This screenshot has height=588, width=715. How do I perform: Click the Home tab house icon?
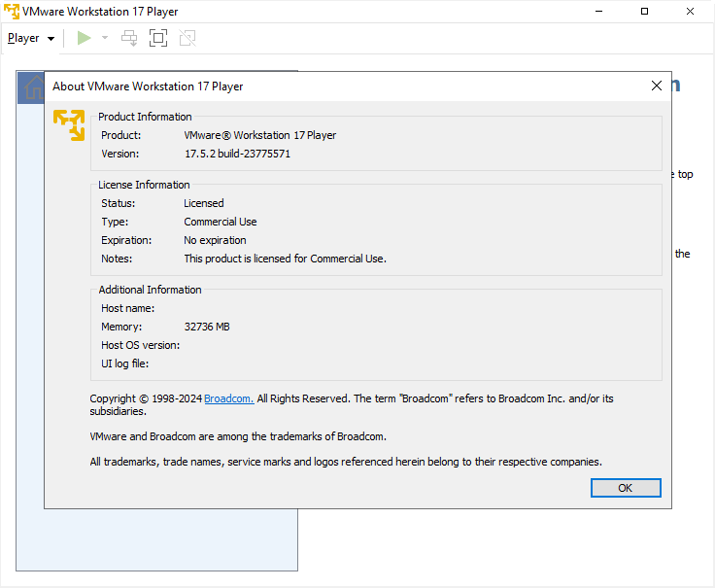tap(34, 87)
